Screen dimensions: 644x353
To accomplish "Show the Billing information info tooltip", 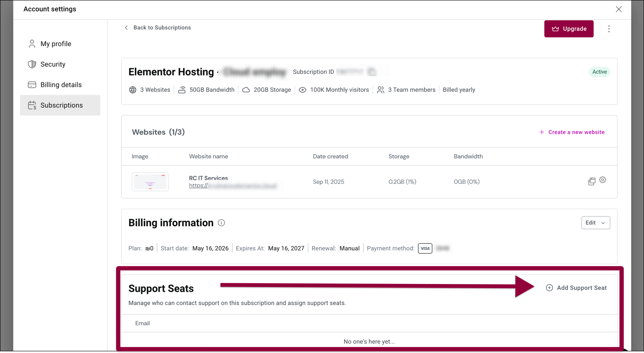I will click(221, 223).
